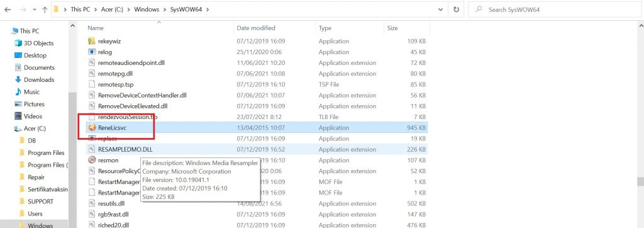Open Downloads in navigation pane
Viewport: 644px width, 228px height.
pyautogui.click(x=39, y=79)
